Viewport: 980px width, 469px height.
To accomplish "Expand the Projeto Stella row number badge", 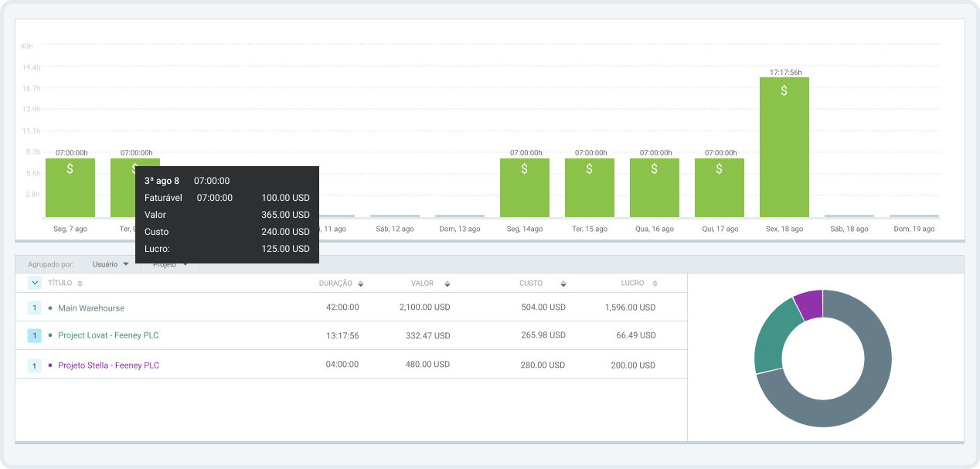I will [34, 365].
